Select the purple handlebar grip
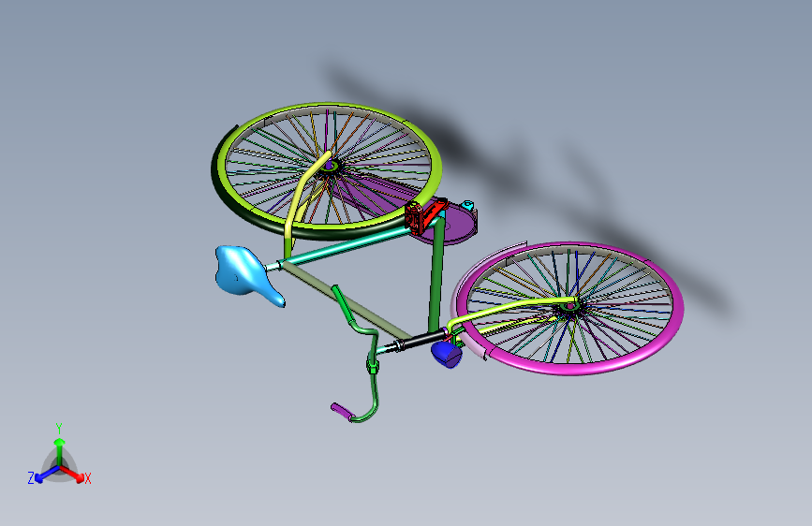This screenshot has width=812, height=526. (342, 412)
